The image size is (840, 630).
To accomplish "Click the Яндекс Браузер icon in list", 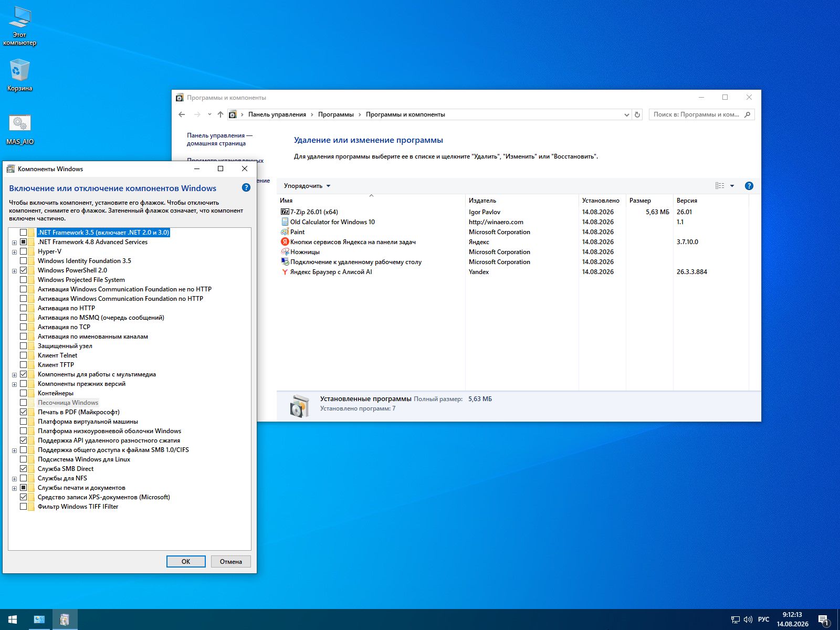I will point(285,272).
